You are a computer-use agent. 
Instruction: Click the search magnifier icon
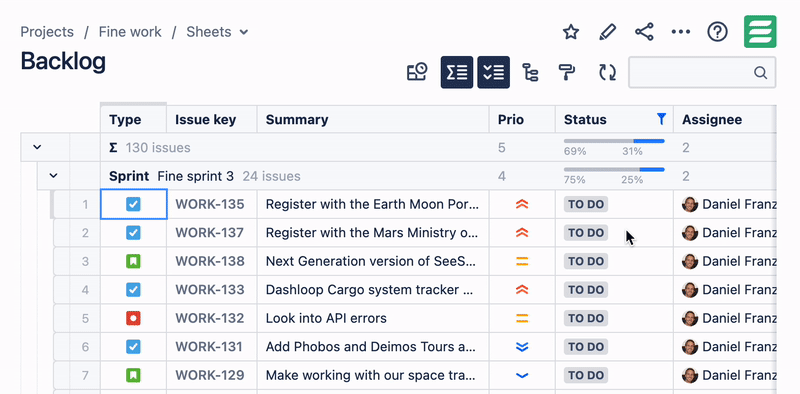point(760,72)
